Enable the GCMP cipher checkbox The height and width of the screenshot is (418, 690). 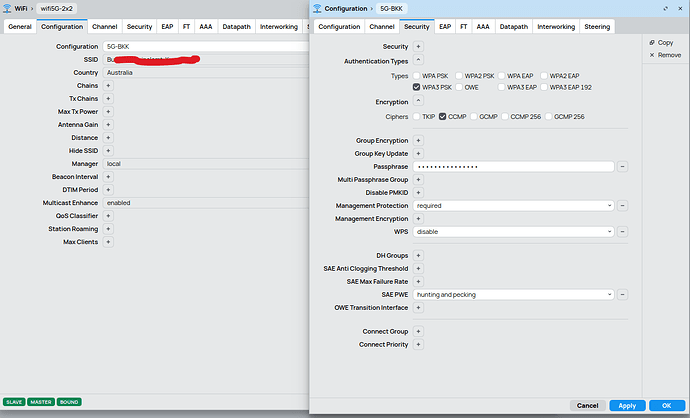click(473, 117)
